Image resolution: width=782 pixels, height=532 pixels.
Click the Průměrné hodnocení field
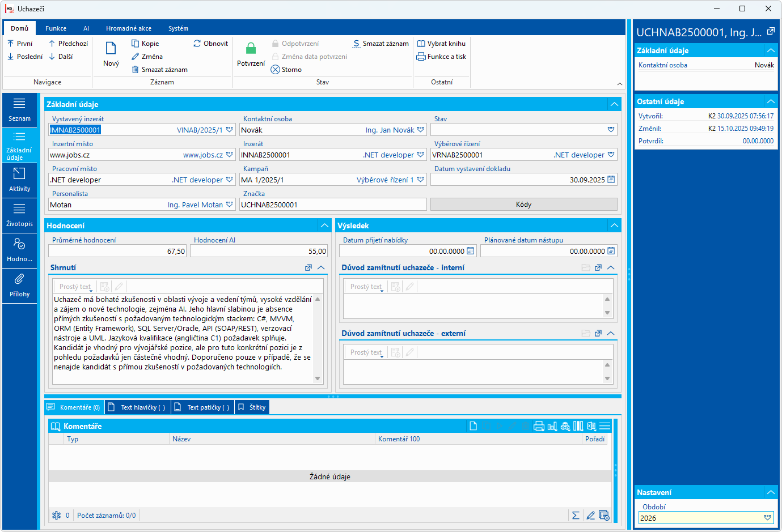point(117,251)
